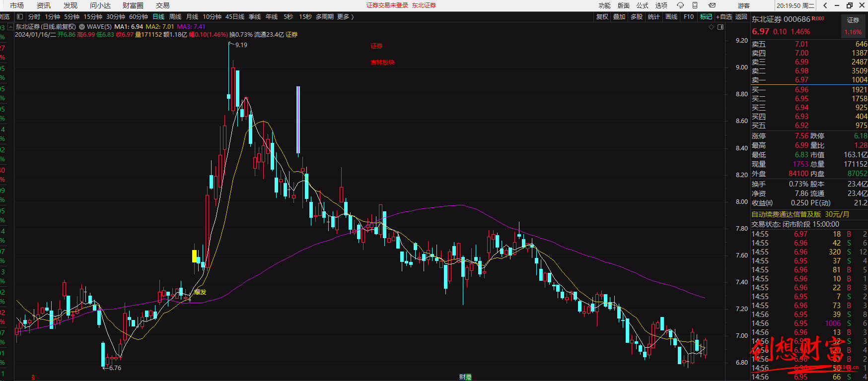Switch to the 30分钟 period
This screenshot has height=381, width=868.
[x=116, y=17]
